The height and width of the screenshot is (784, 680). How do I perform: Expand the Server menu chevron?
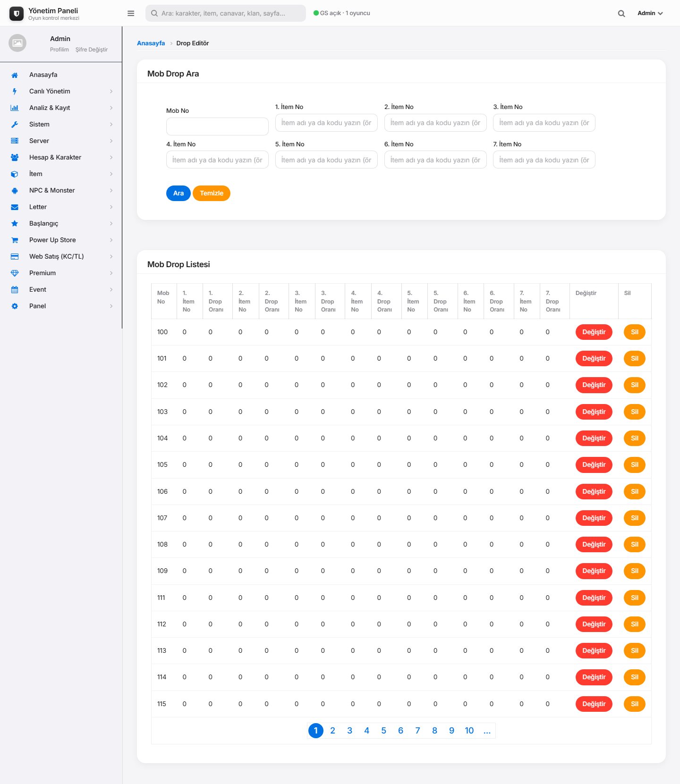111,141
